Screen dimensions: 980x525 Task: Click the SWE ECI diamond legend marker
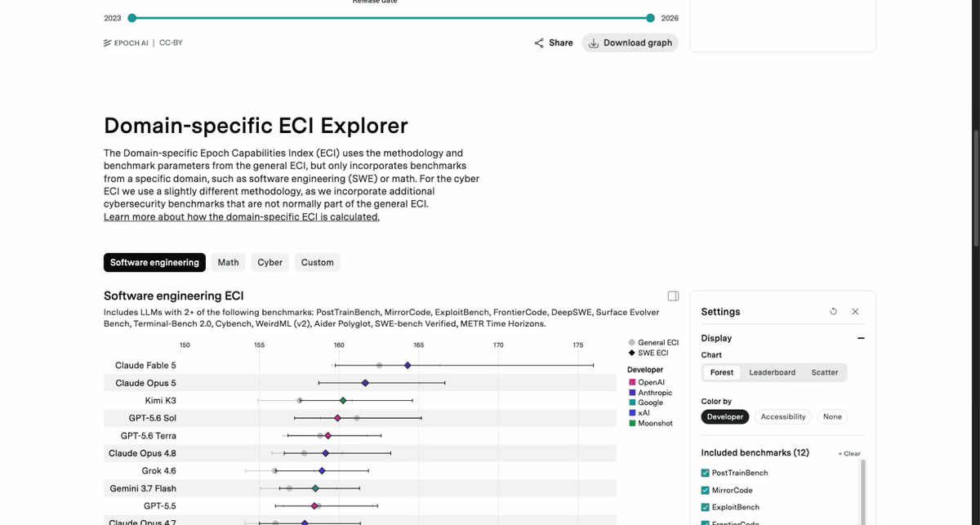click(632, 353)
